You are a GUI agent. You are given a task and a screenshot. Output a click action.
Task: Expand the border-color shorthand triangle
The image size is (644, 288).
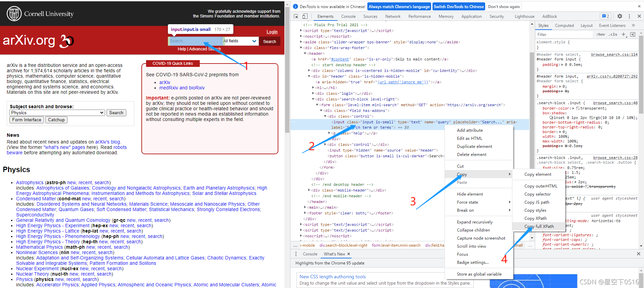573,108
